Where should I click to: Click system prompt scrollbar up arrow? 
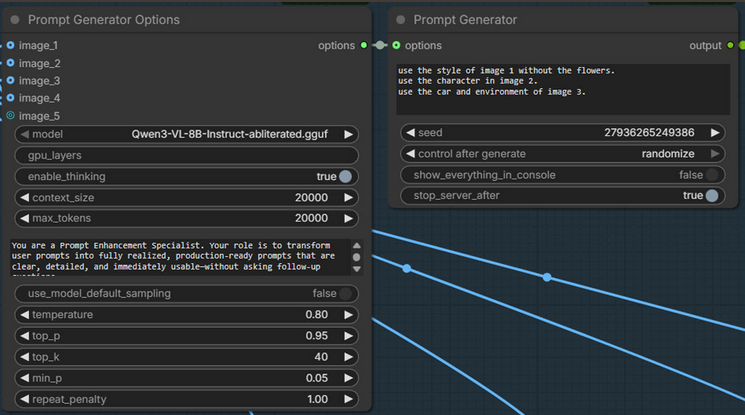tap(357, 245)
